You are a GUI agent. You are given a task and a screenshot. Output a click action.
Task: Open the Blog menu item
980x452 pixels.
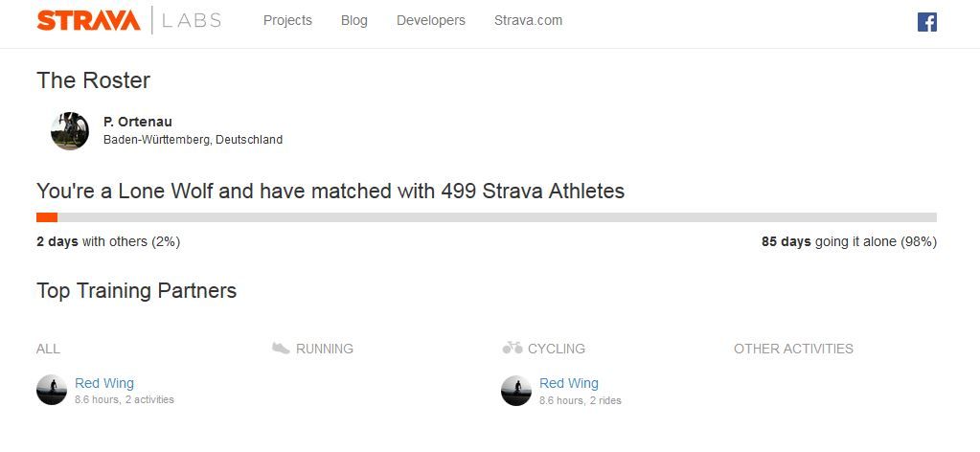(353, 20)
